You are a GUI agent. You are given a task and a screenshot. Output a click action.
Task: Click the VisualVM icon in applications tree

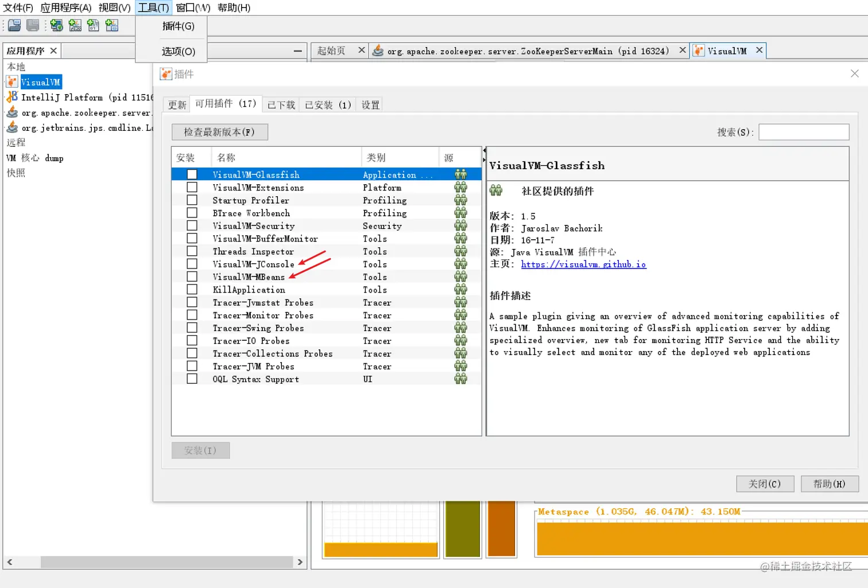(12, 82)
